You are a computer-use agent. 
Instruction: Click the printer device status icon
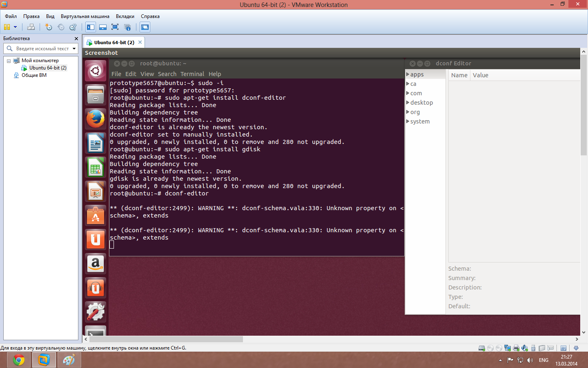click(x=516, y=348)
